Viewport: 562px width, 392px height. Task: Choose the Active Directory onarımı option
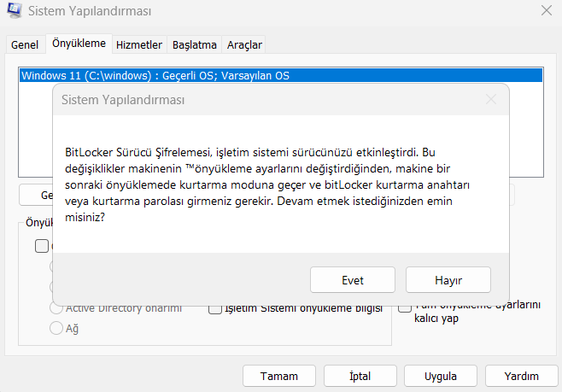click(57, 307)
